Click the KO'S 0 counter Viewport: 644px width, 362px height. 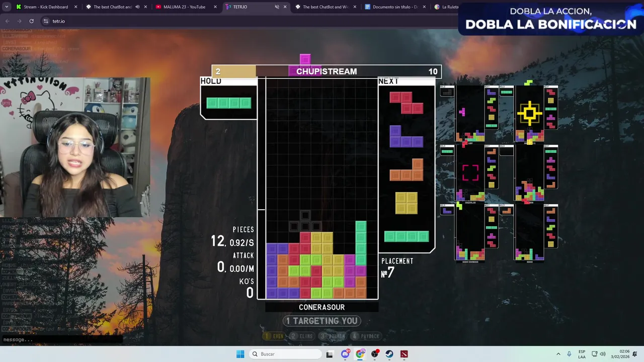247,288
